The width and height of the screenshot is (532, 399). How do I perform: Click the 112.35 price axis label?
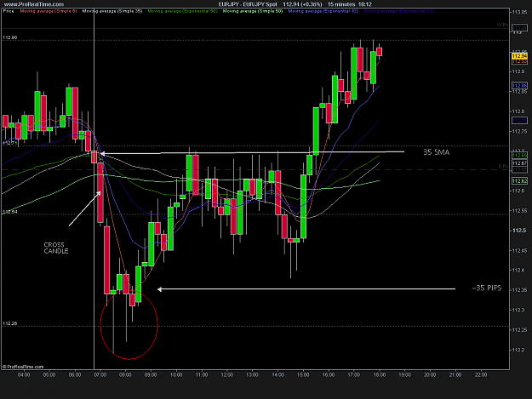(520, 290)
